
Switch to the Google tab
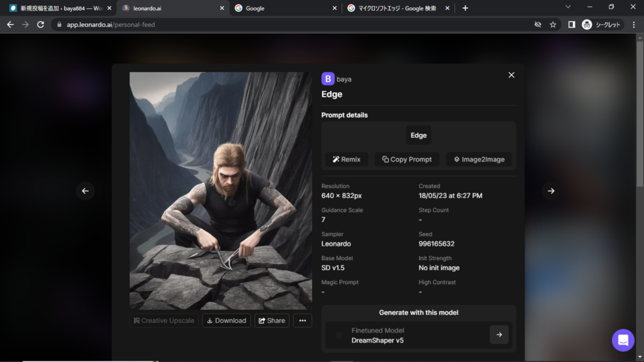(x=283, y=8)
